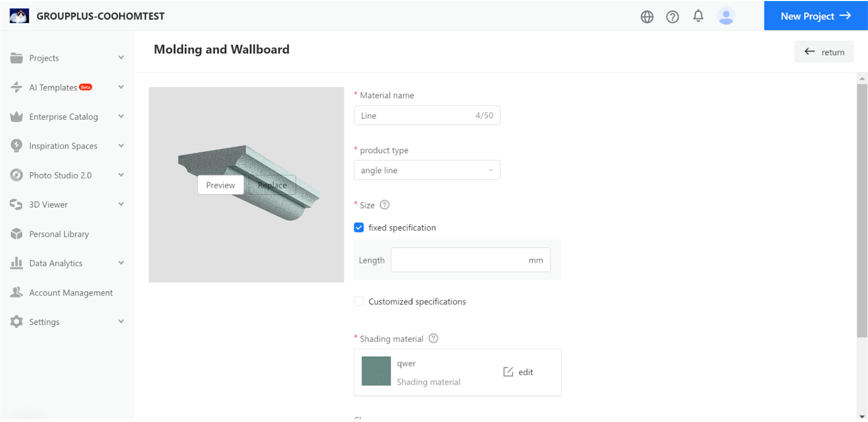The height and width of the screenshot is (422, 868).
Task: Open the product type dropdown
Action: click(x=427, y=170)
